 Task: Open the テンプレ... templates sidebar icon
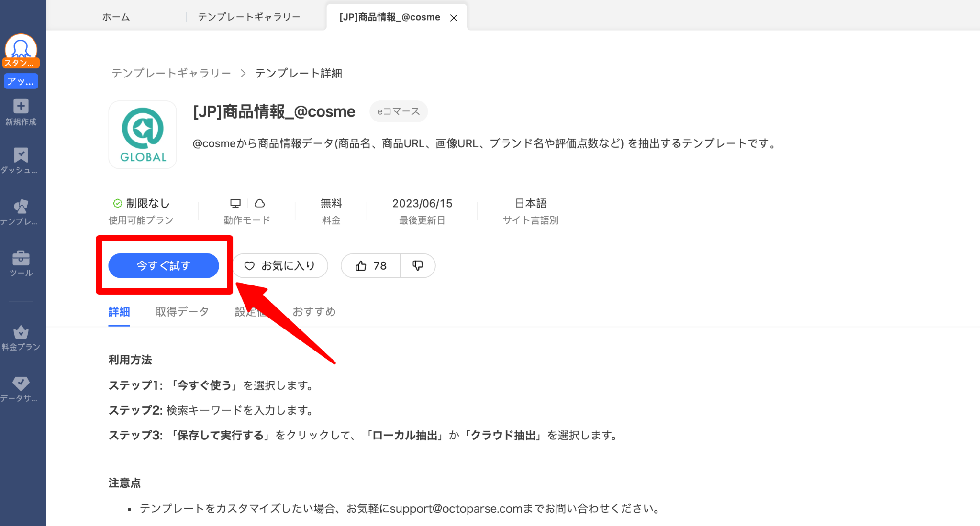(x=21, y=206)
